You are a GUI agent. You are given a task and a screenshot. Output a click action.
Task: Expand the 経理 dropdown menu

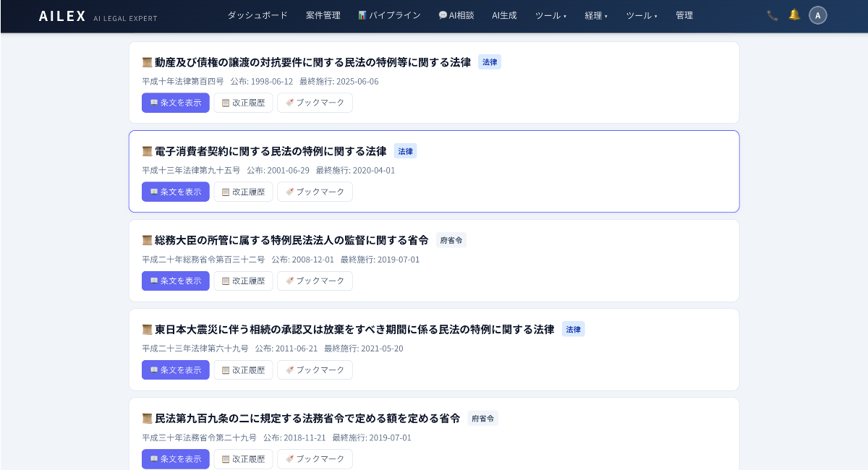pyautogui.click(x=596, y=15)
